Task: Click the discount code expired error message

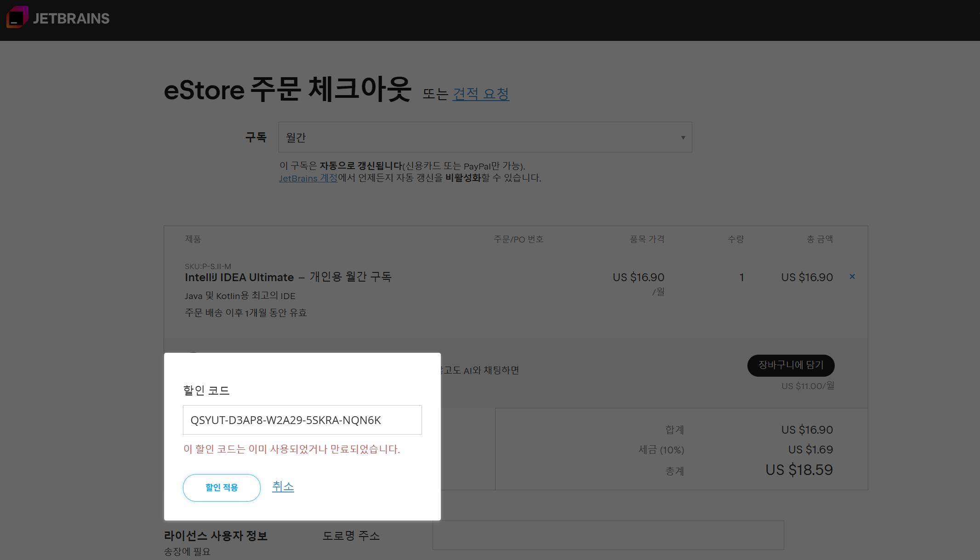Action: point(291,449)
